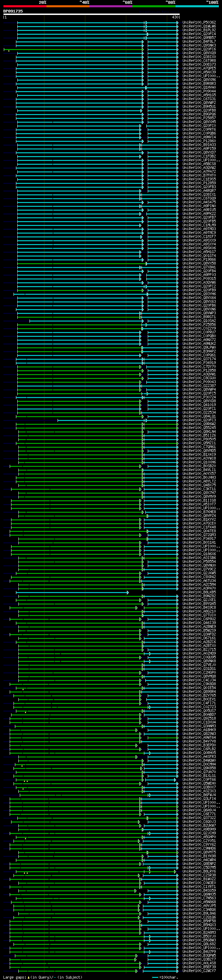
Task: Click the orange ~40% identity legend segment
Action: [x=68, y=7]
